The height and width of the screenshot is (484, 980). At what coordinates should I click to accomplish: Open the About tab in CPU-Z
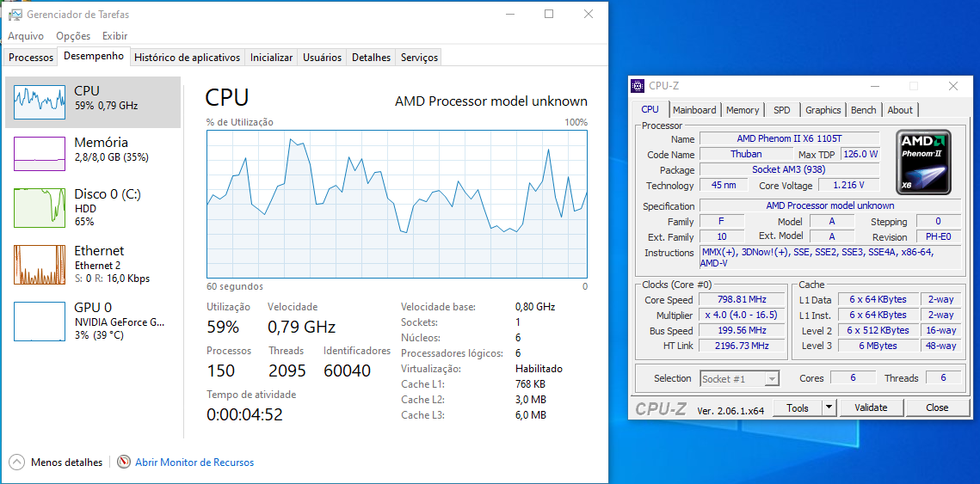[x=900, y=110]
